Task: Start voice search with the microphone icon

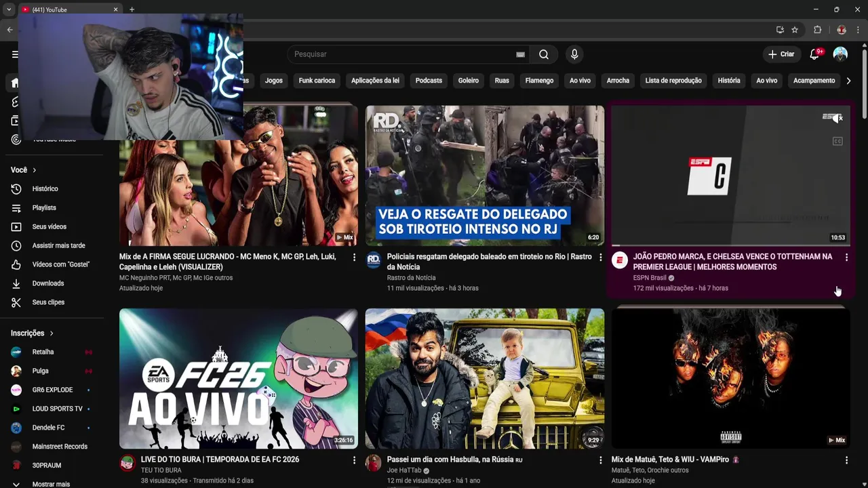Action: (574, 54)
